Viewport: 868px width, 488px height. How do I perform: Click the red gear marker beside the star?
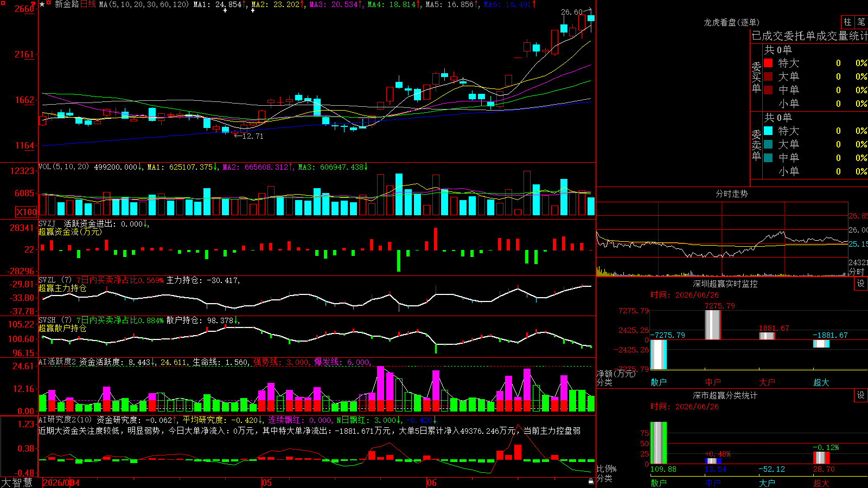[49, 3]
